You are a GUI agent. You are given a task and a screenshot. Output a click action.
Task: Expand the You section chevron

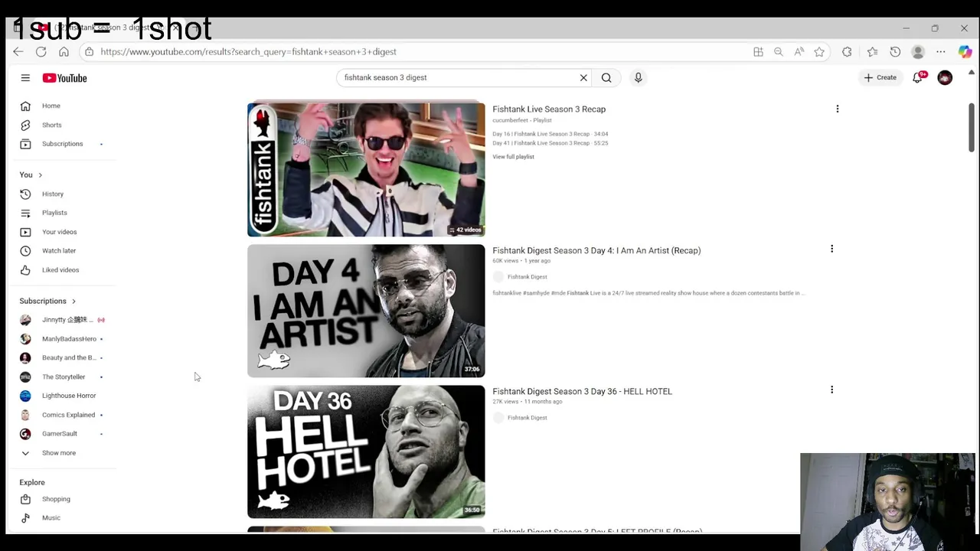tap(40, 174)
